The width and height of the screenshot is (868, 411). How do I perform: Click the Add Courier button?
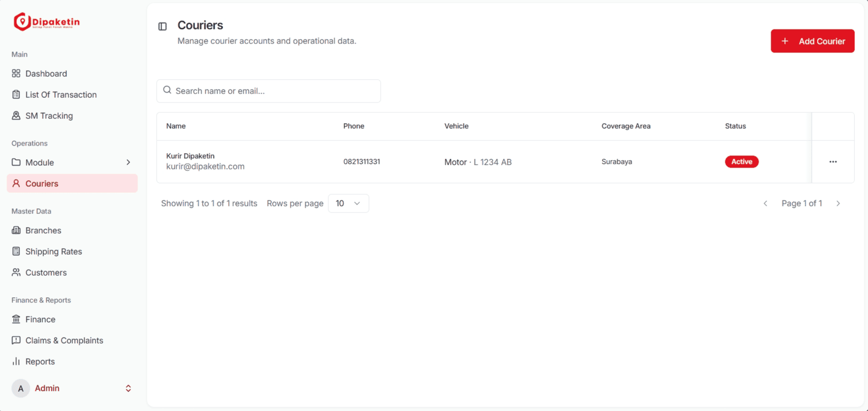[x=812, y=41]
